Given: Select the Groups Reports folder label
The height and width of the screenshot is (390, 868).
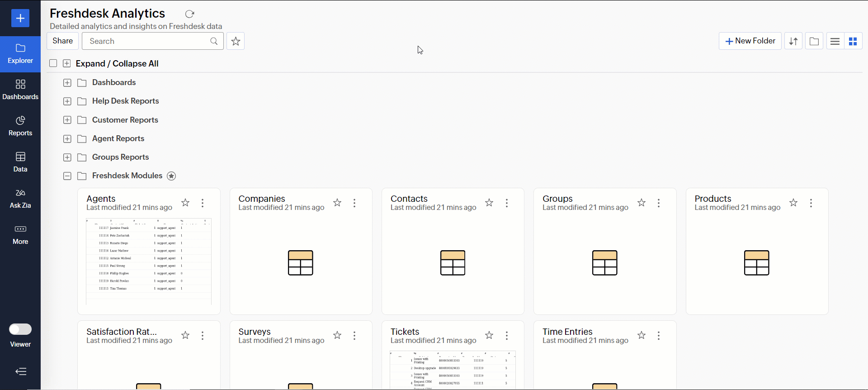Looking at the screenshot, I should pos(121,157).
